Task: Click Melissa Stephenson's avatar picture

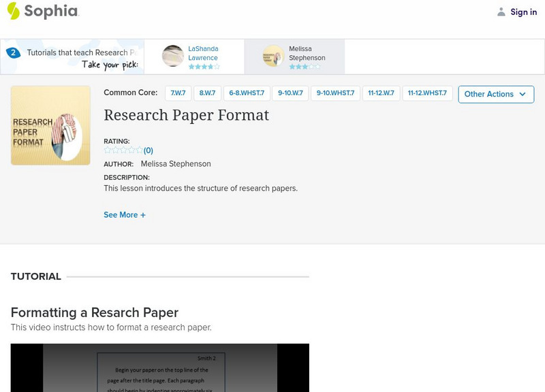Action: (273, 56)
